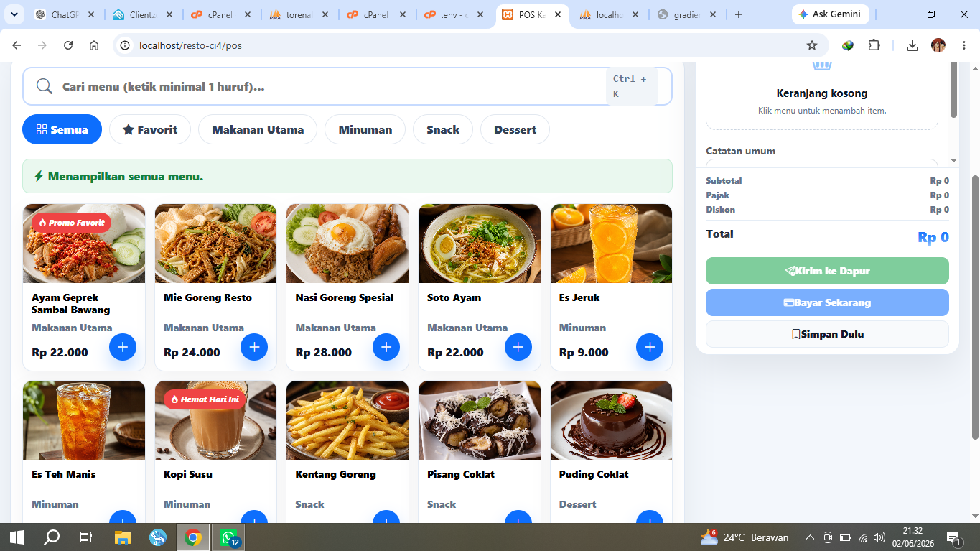Viewport: 980px width, 551px height.
Task: Click the browser address bar URL
Action: pyautogui.click(x=190, y=45)
